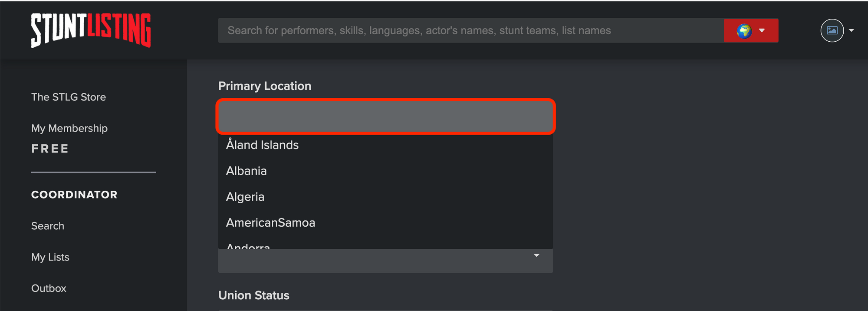
Task: Open the profile picture avatar menu
Action: tap(832, 30)
